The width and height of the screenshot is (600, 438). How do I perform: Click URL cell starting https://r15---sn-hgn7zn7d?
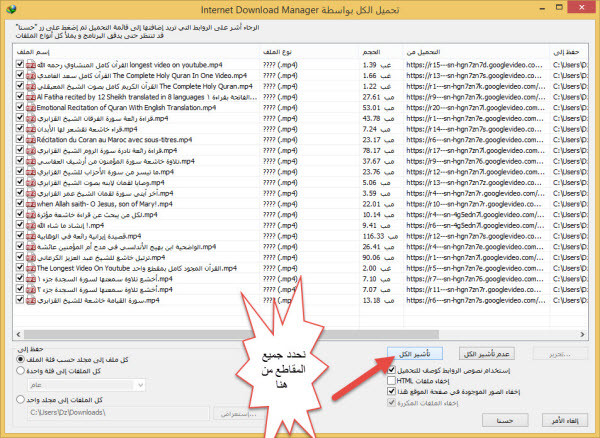tap(474, 65)
